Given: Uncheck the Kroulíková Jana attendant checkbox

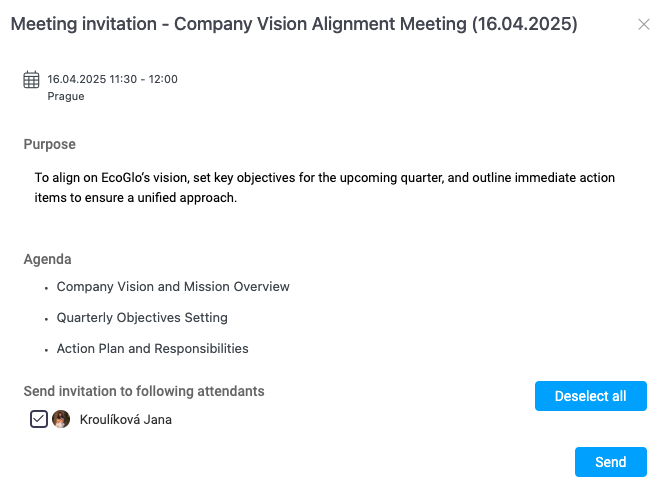Looking at the screenshot, I should click(39, 419).
